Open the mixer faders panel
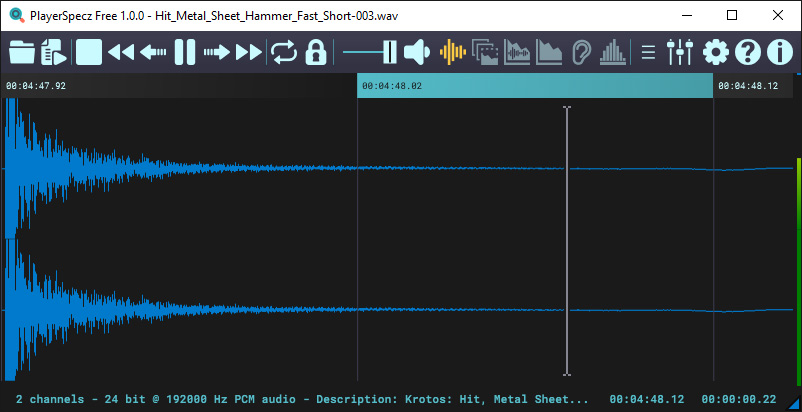 (680, 52)
